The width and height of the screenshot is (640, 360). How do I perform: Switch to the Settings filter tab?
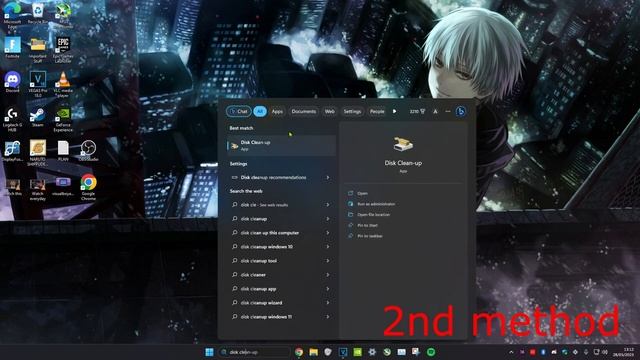tap(352, 111)
